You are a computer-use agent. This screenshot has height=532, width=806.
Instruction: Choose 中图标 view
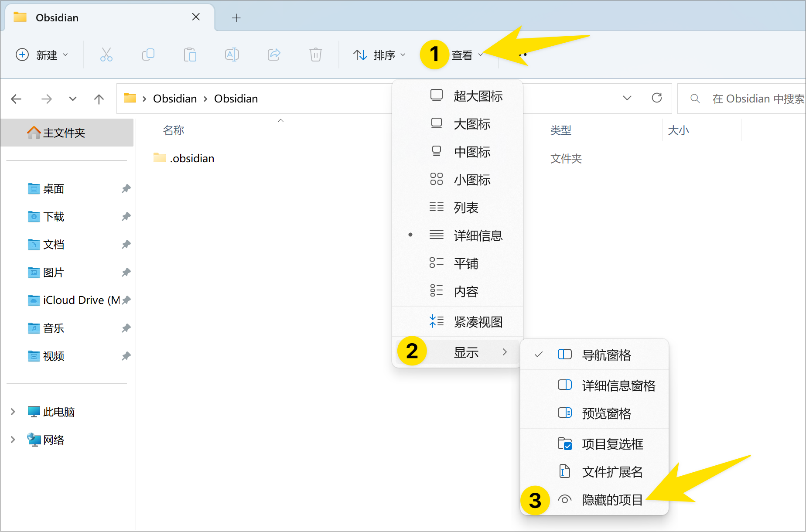pos(458,152)
